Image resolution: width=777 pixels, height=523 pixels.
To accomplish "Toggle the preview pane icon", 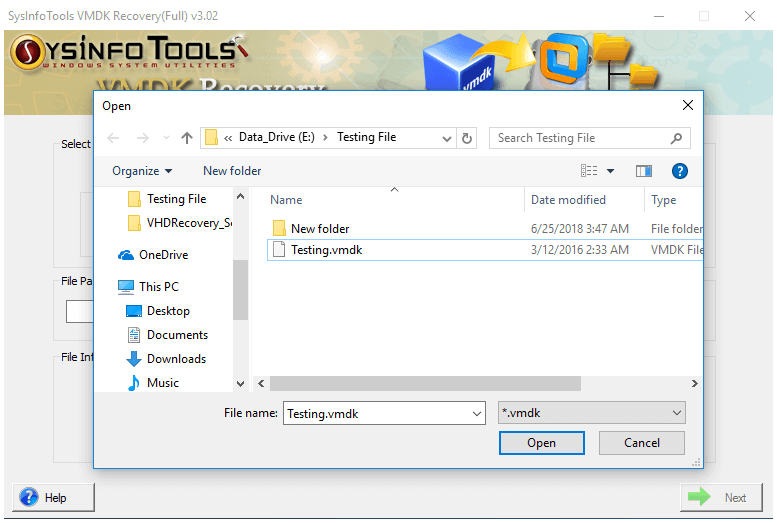I will point(643,171).
